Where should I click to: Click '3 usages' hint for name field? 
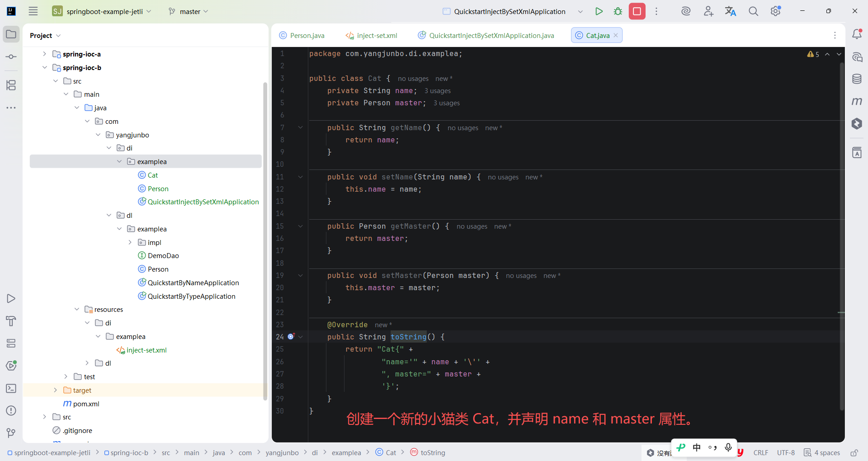click(x=437, y=91)
